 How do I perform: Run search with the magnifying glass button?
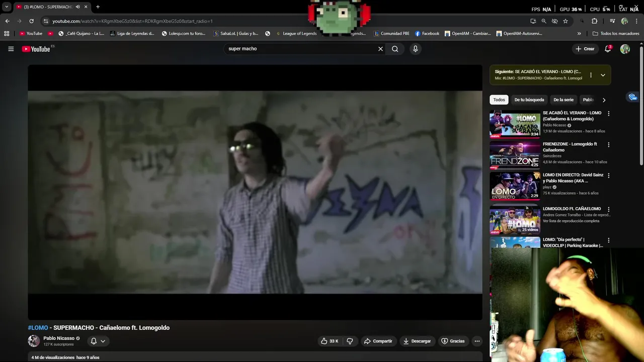395,49
